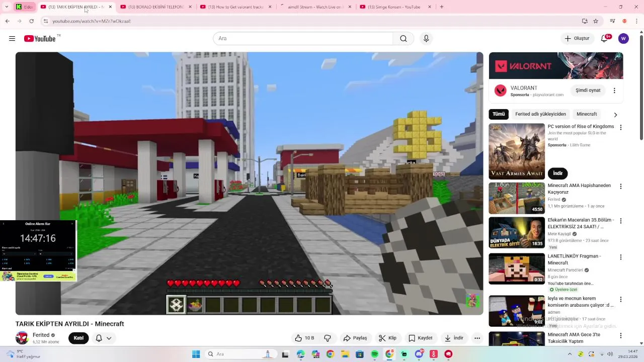Switch to the How to Get valorant tracker tab
Viewport: 644px width, 362px height.
click(x=234, y=7)
